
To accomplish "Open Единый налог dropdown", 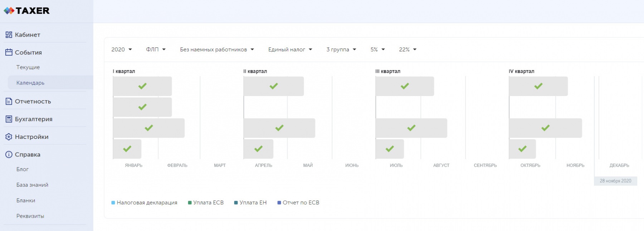I will point(290,50).
